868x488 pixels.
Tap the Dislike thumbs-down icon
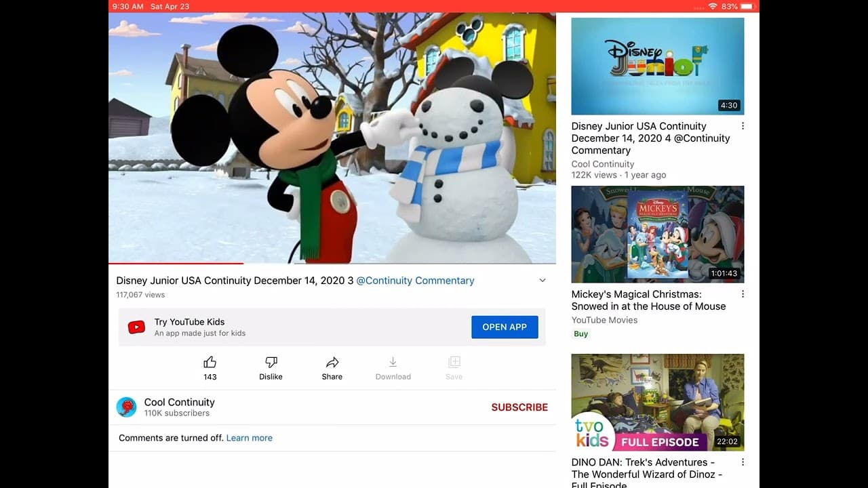[271, 362]
